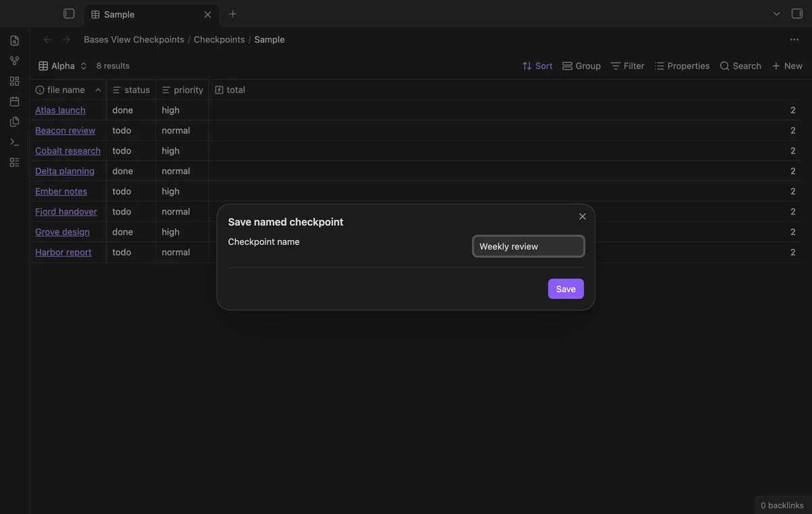Open the tab list chevron
The width and height of the screenshot is (812, 514).
[x=777, y=14]
